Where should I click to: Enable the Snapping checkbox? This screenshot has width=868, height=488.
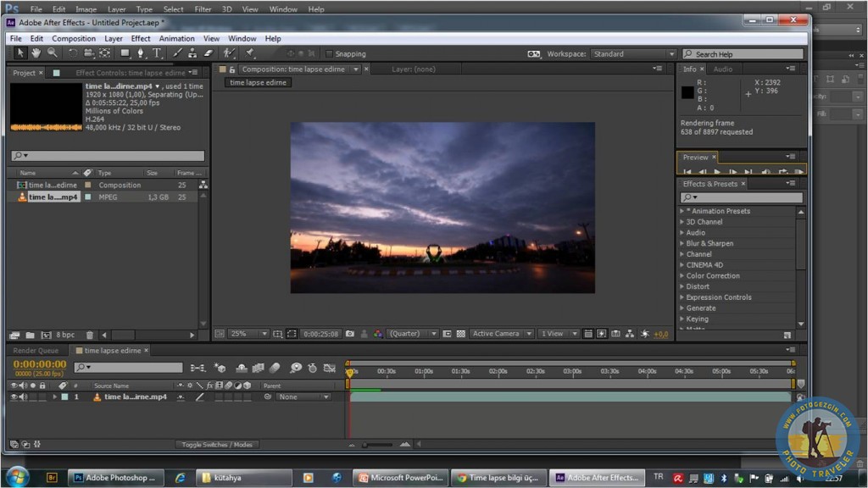coord(330,53)
